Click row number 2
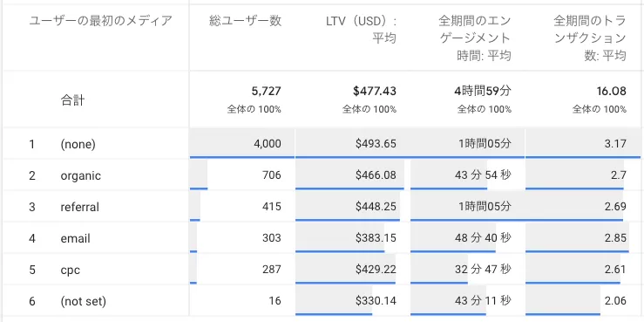 pyautogui.click(x=32, y=176)
